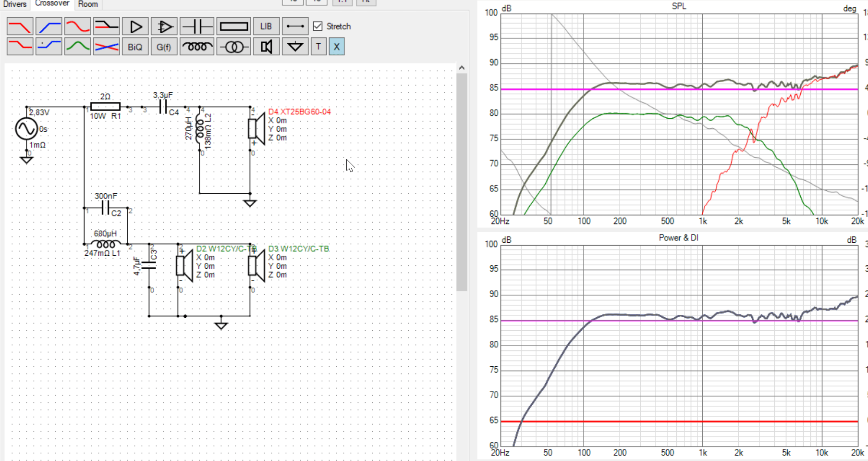Select capacitor C4 in the schematic
Screen dimensions: 868x461
pos(163,107)
